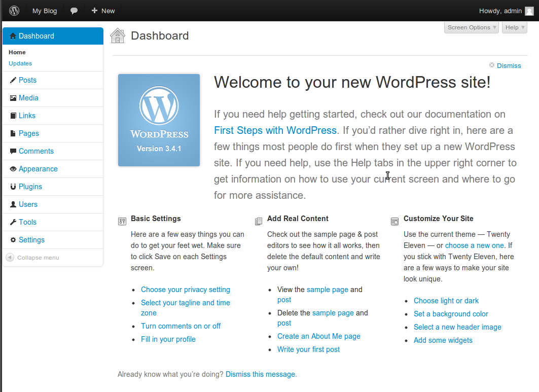539x392 pixels.
Task: Click the admin avatar icon
Action: pos(529,11)
